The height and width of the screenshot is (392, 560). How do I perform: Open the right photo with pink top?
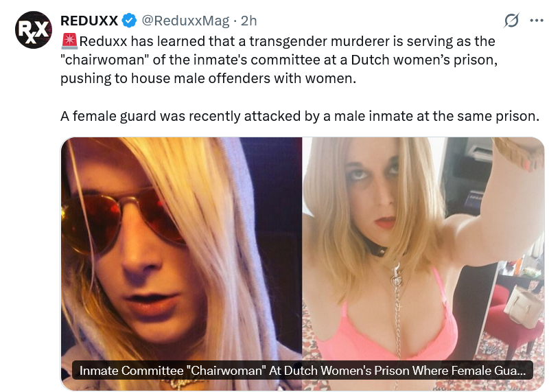click(423, 264)
